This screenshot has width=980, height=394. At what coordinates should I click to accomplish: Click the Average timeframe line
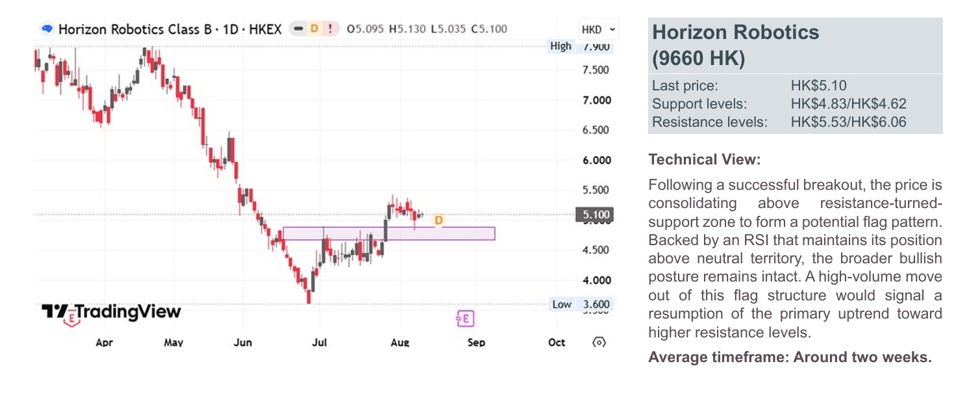click(x=790, y=358)
